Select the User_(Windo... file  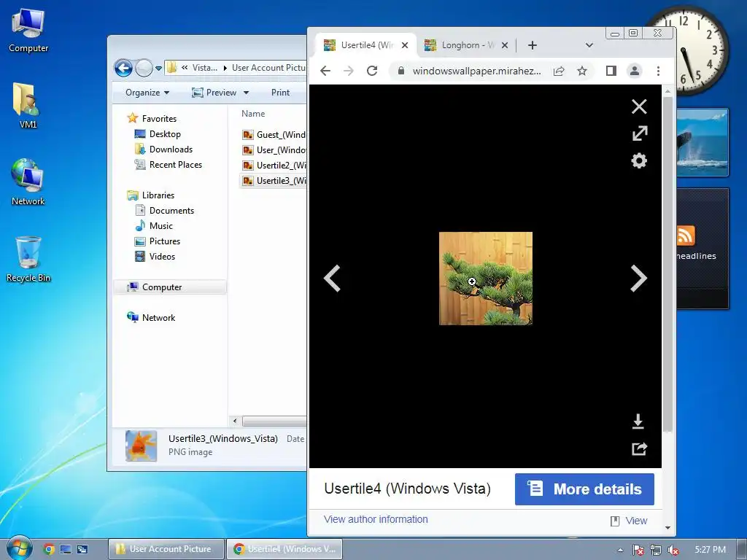coord(274,150)
